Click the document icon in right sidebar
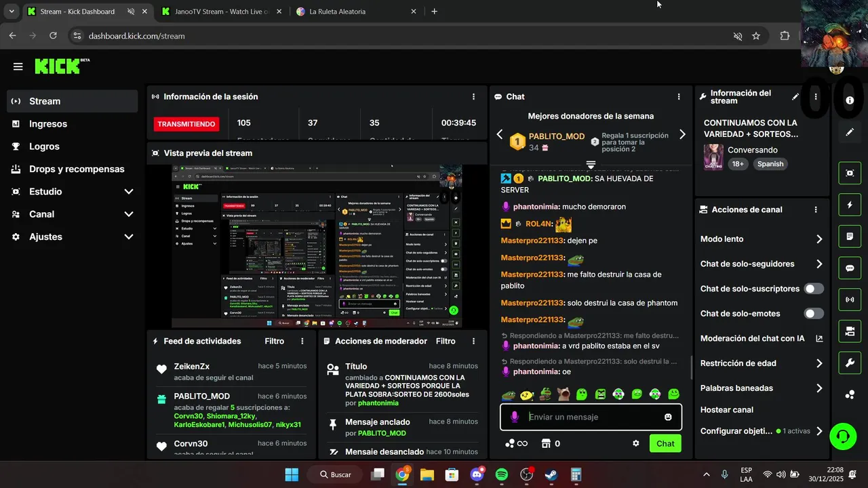868x488 pixels. [x=850, y=237]
